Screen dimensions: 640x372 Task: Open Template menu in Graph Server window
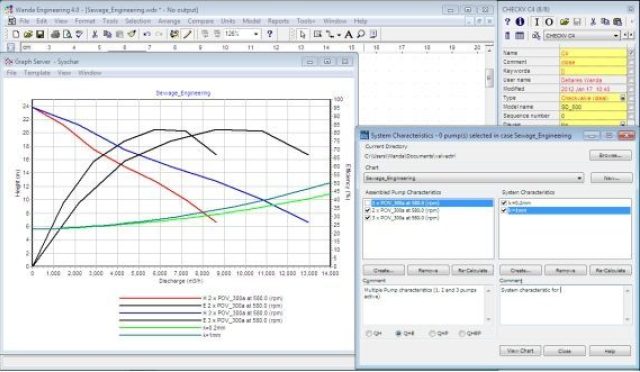37,73
